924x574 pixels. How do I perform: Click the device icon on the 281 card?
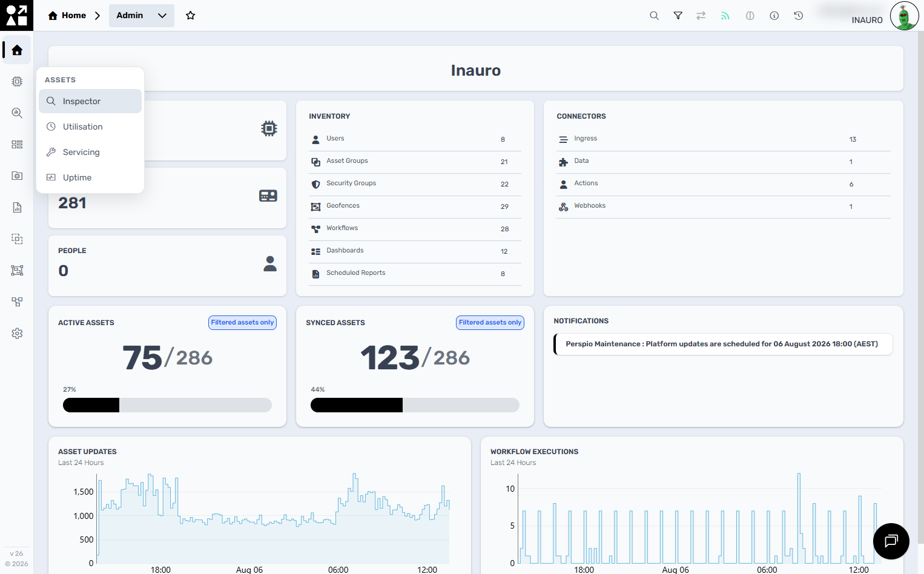268,196
